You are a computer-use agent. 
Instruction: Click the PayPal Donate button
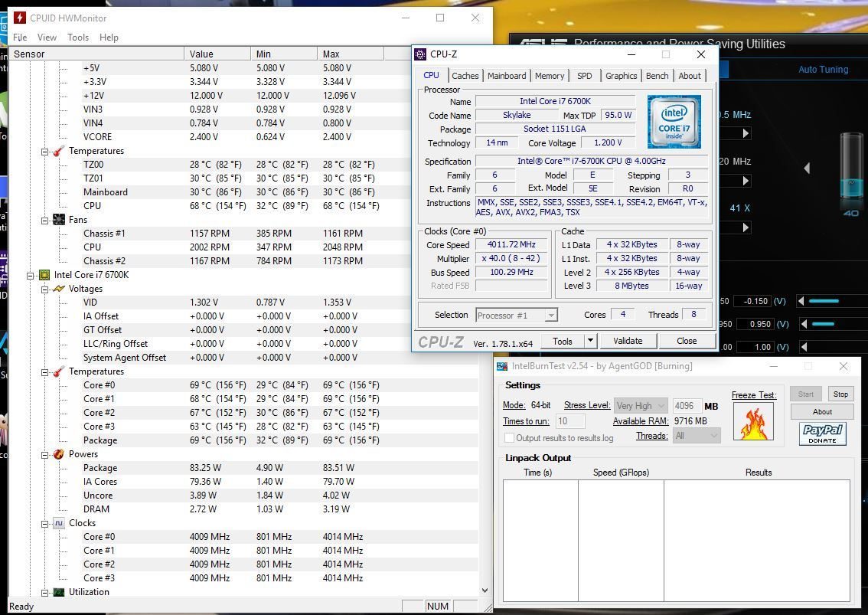[823, 433]
